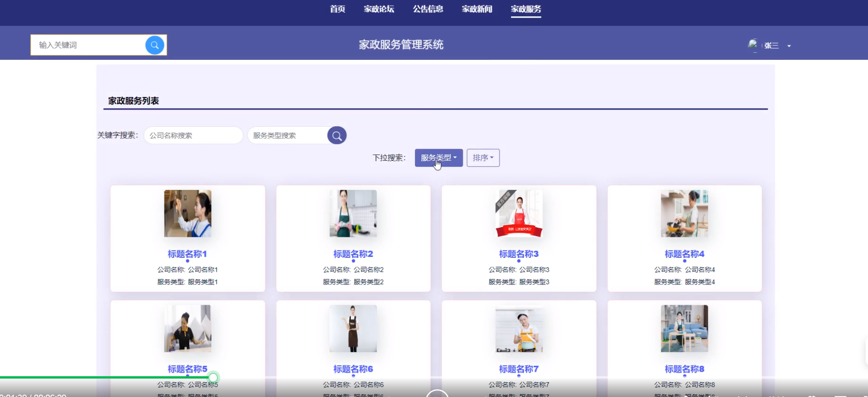The width and height of the screenshot is (868, 397).
Task: Select the 家政服务 menu item
Action: 526,9
